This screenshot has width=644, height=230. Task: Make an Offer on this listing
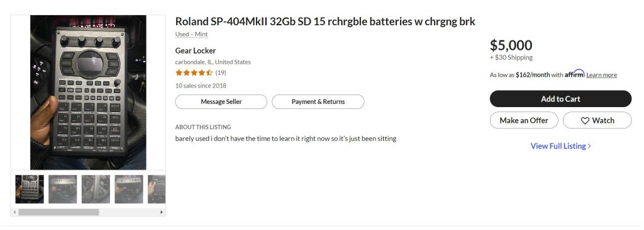pyautogui.click(x=524, y=120)
